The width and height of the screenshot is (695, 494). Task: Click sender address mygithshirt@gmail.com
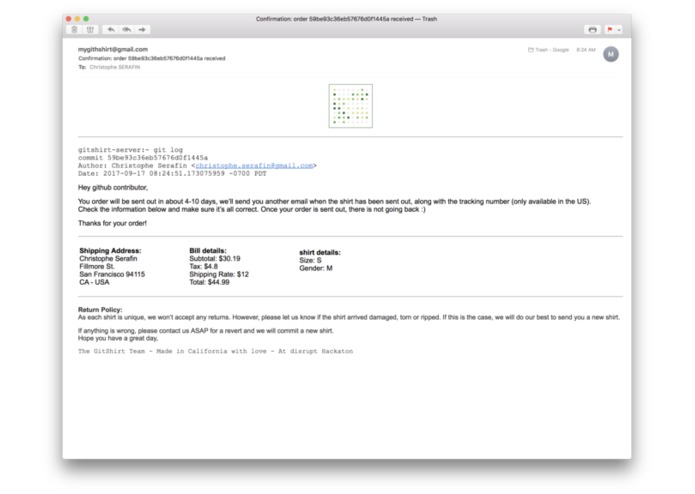113,49
